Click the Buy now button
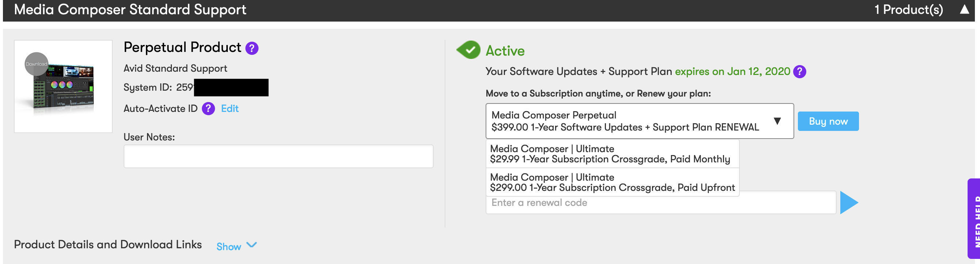Viewport: 980px width, 264px height. click(x=828, y=121)
